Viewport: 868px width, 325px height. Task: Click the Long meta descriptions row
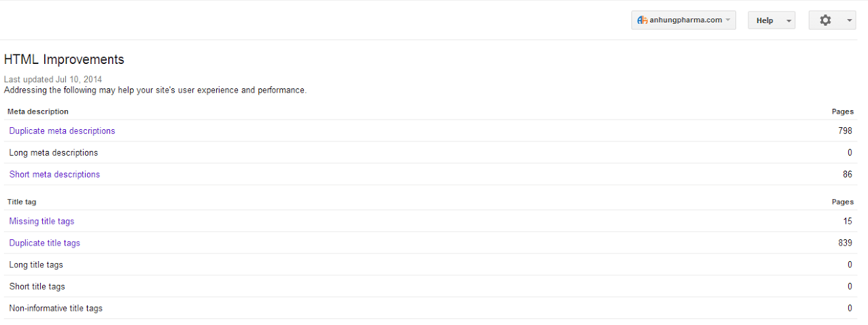coord(430,153)
